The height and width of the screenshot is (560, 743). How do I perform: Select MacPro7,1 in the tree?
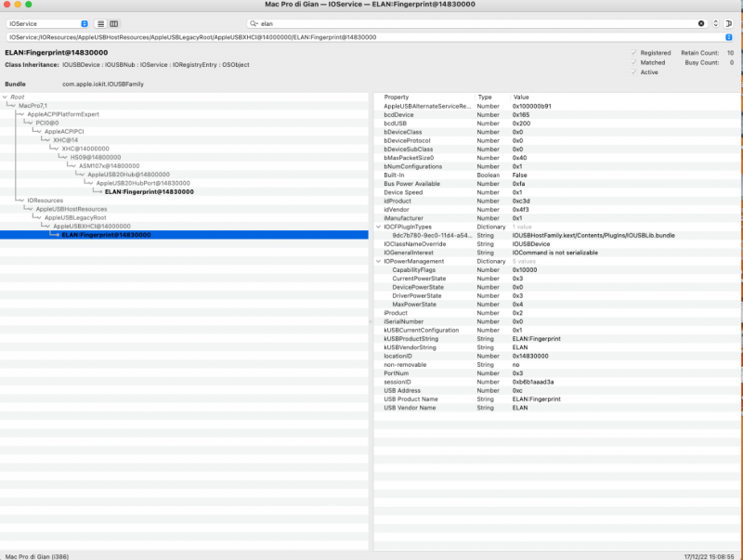pyautogui.click(x=33, y=106)
